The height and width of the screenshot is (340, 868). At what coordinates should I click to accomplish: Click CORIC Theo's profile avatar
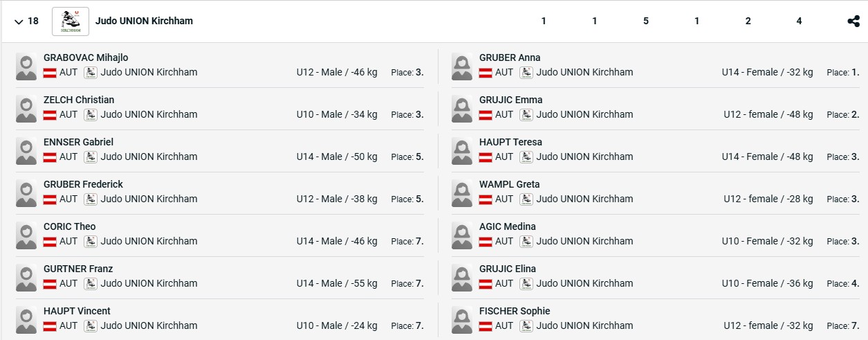[26, 235]
